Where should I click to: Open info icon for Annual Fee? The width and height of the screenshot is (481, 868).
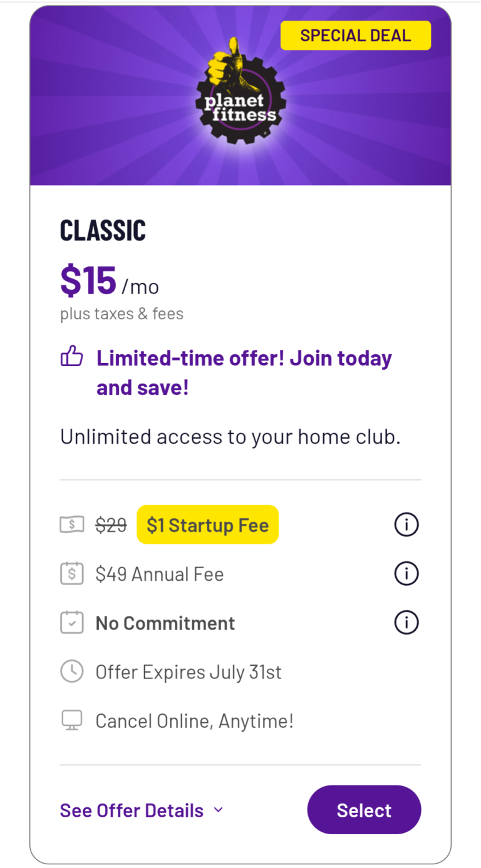pyautogui.click(x=406, y=573)
